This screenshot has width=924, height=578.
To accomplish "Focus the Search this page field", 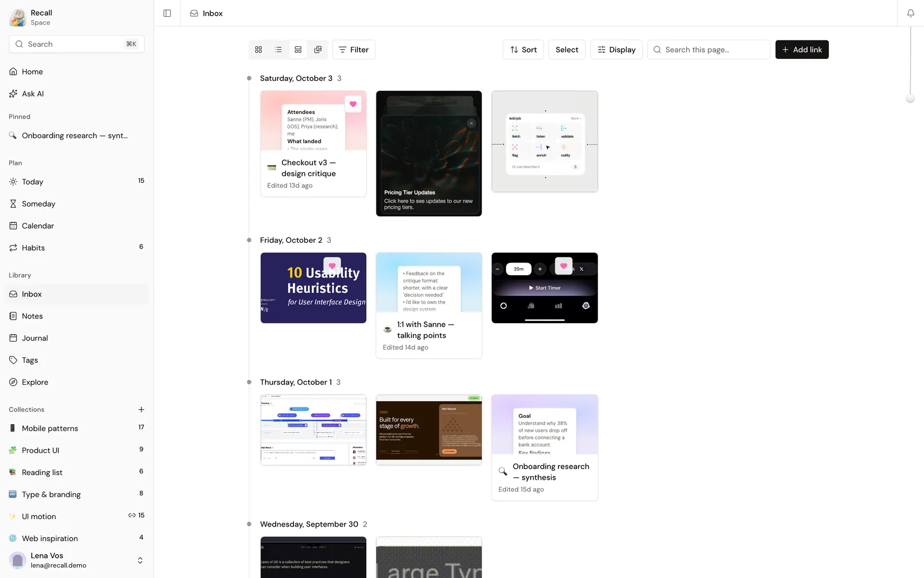I will click(709, 50).
